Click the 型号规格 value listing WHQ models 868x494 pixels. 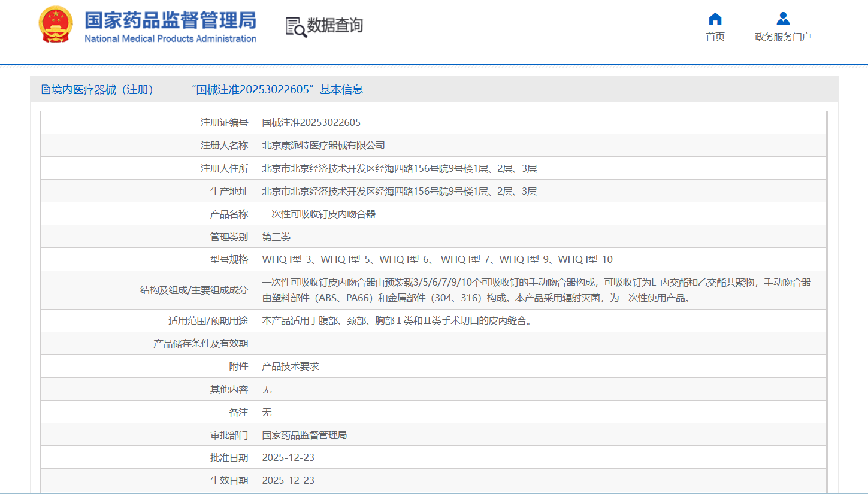437,260
